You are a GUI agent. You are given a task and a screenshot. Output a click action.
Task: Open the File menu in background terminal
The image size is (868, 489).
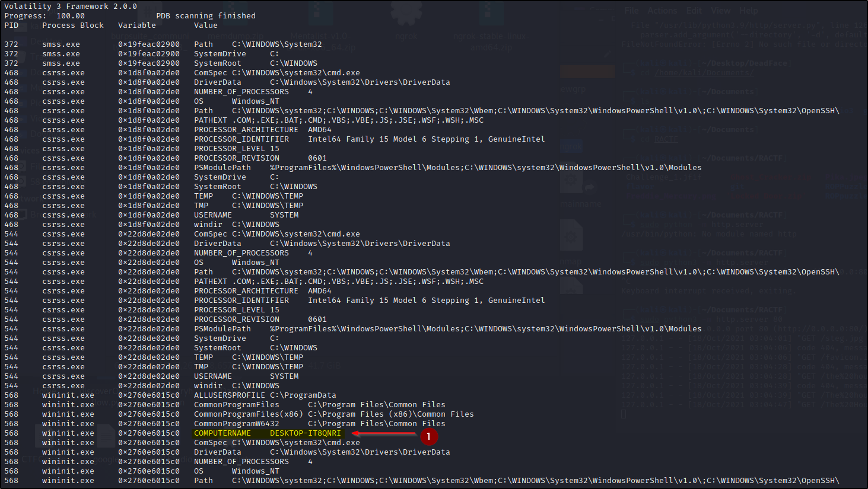[632, 11]
